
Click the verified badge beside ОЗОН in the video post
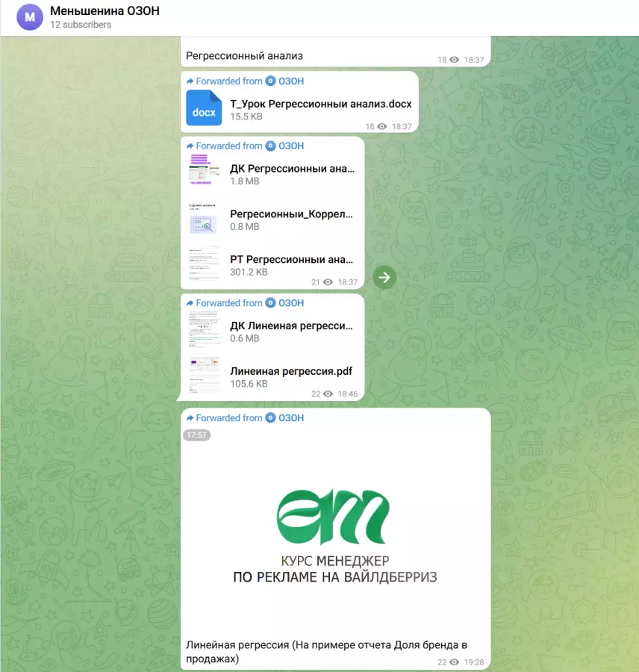pyautogui.click(x=271, y=418)
